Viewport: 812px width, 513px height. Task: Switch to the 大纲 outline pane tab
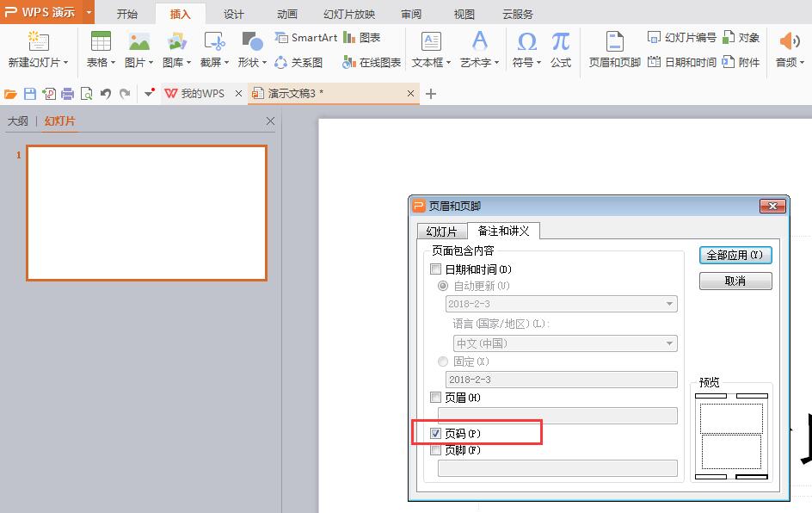17,121
